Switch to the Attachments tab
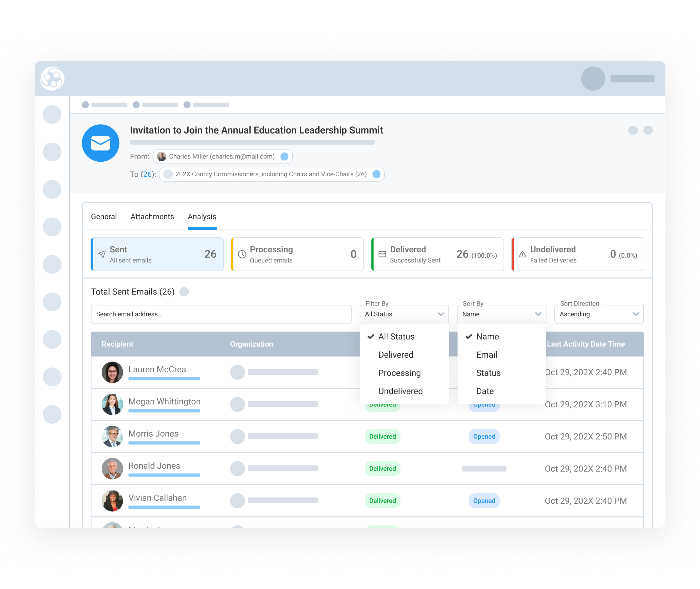This screenshot has height=589, width=700. click(x=152, y=217)
